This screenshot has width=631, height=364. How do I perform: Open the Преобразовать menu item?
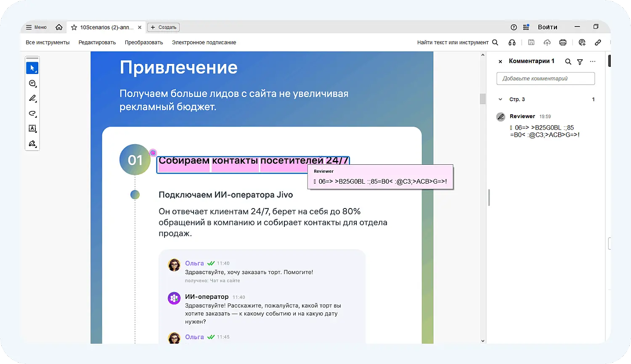point(144,42)
